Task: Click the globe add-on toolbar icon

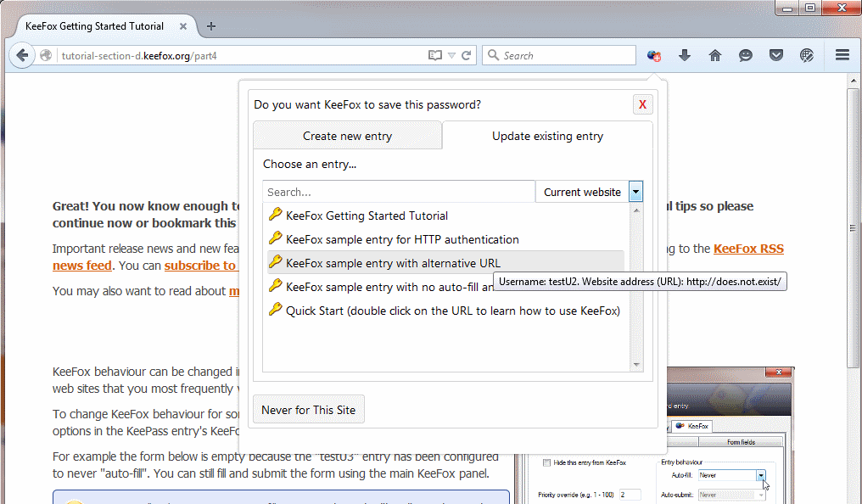Action: tap(807, 55)
